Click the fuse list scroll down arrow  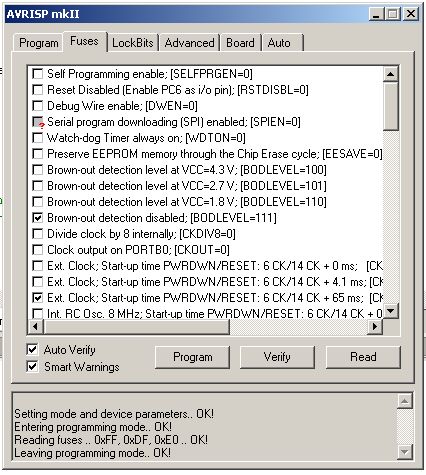[x=390, y=312]
